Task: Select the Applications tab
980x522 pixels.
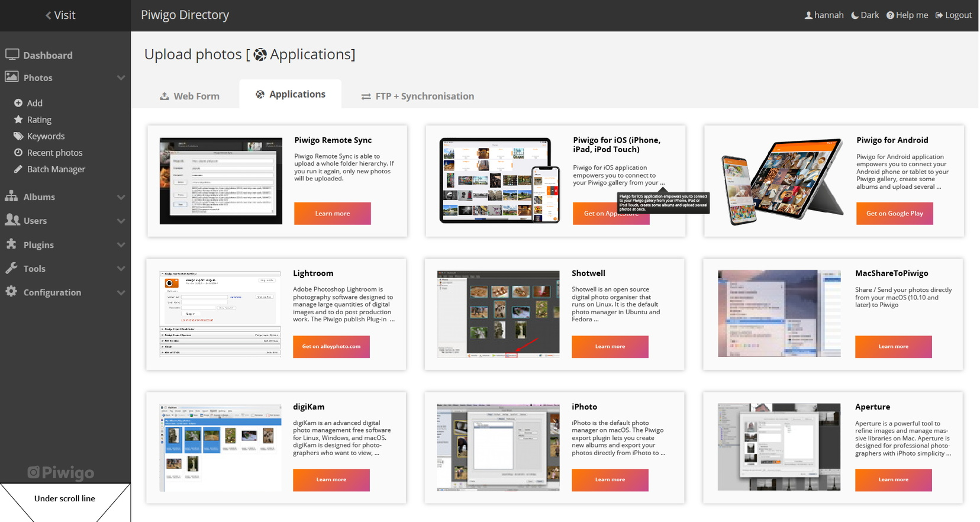Action: tap(291, 94)
